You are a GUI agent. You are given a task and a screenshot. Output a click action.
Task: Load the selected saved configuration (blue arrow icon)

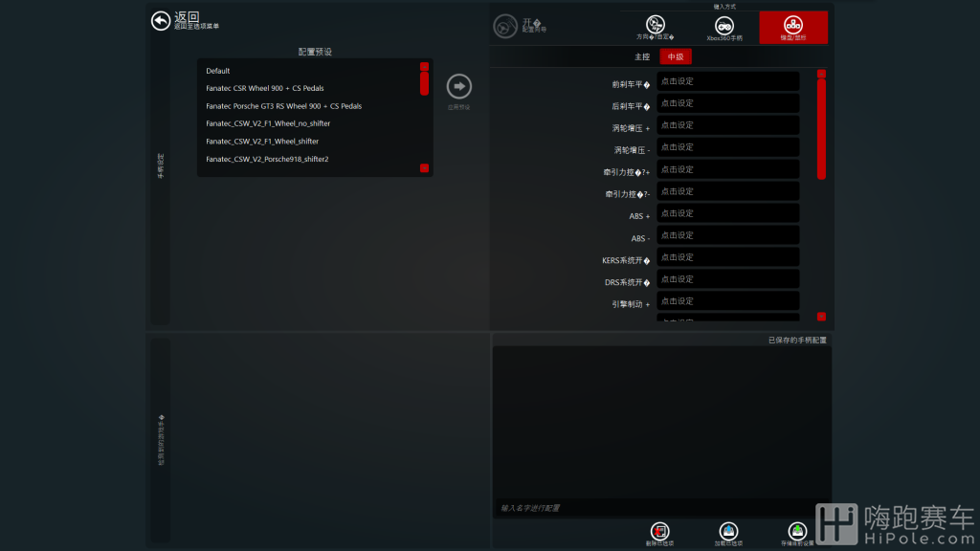(728, 531)
